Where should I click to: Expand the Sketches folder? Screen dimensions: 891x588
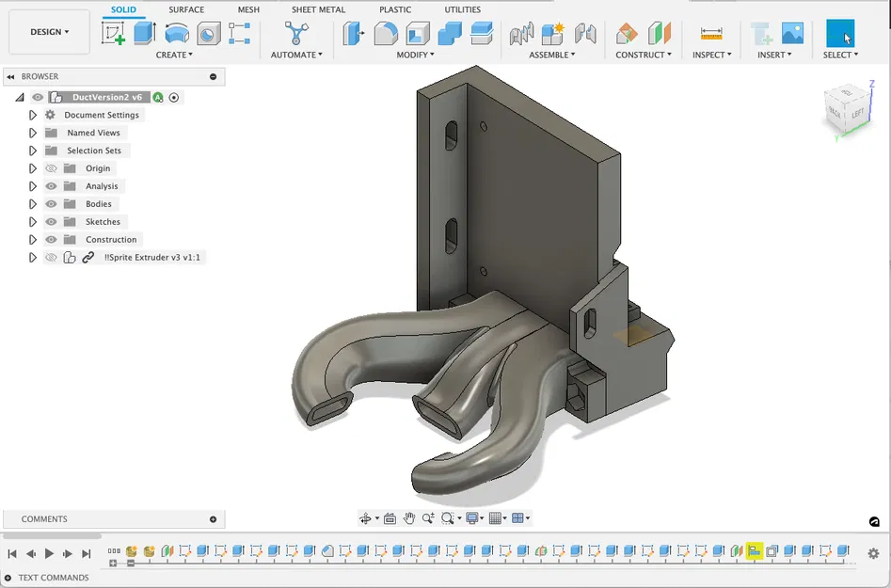point(32,222)
